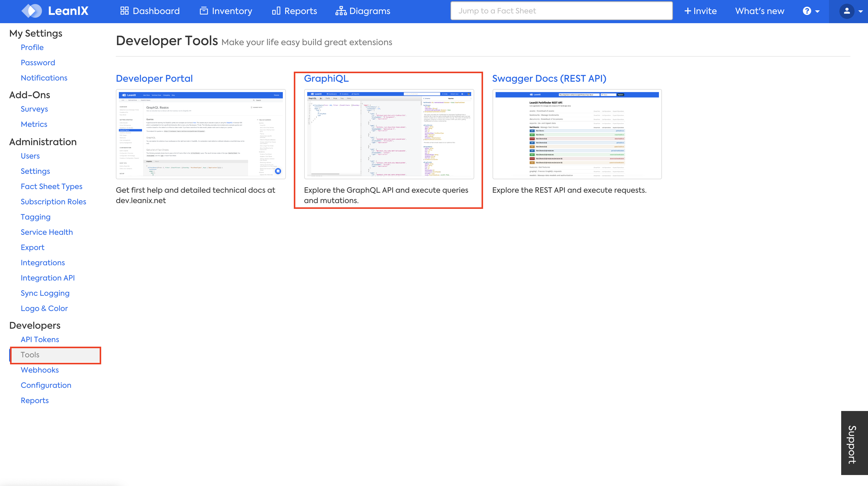Click the Diagrams hierarchy icon
Screen dimensions: 868x486
[x=341, y=11]
